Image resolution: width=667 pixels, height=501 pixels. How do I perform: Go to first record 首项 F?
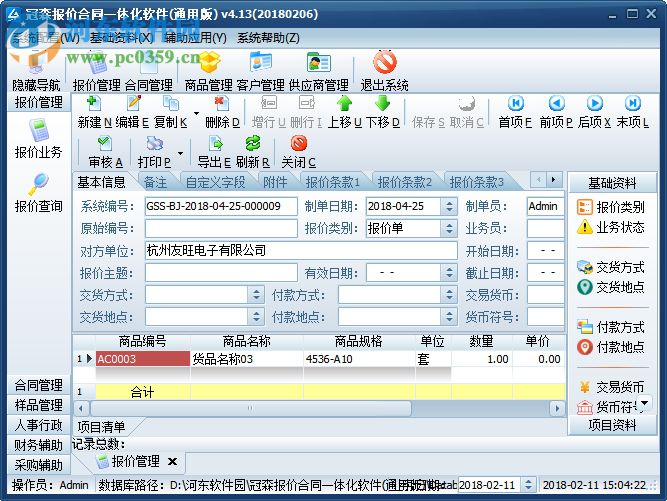click(516, 112)
